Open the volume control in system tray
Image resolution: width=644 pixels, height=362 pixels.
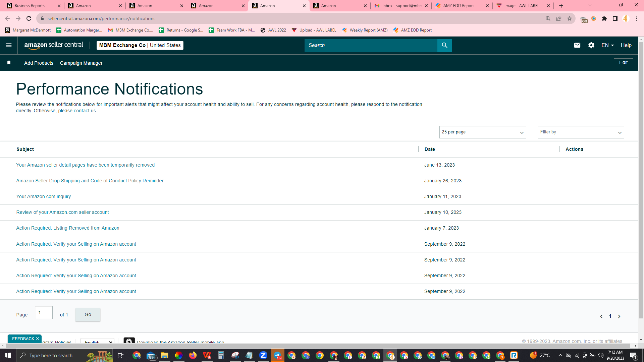pos(600,355)
